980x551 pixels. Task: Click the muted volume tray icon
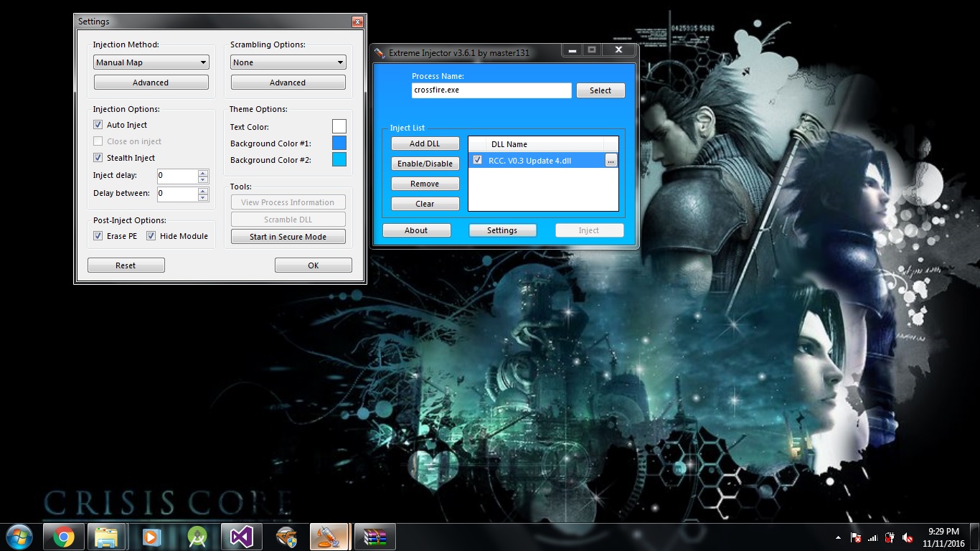coord(908,537)
